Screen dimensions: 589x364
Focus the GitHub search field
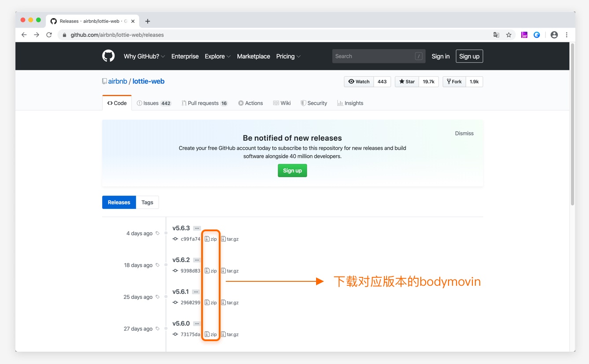[x=374, y=56]
